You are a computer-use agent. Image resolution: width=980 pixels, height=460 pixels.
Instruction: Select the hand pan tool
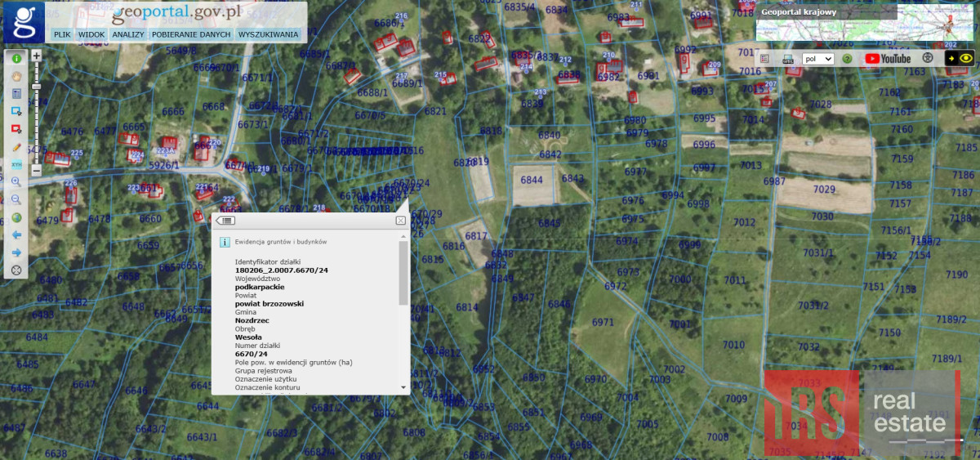click(x=16, y=76)
